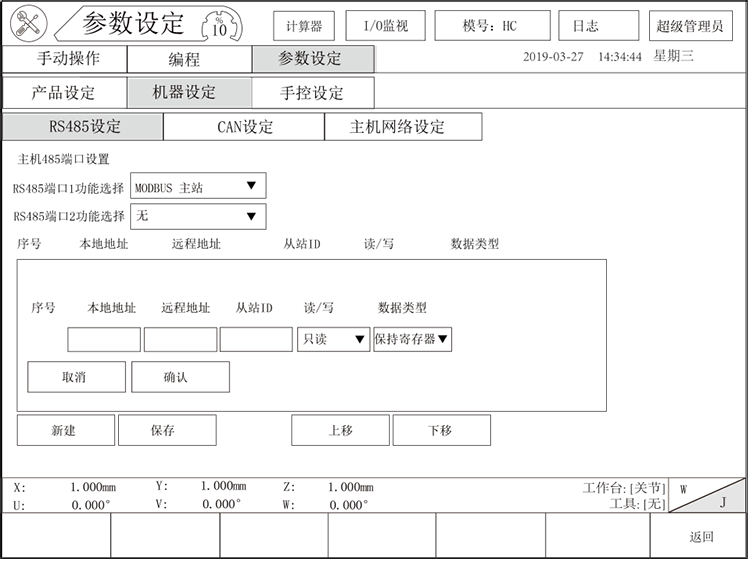This screenshot has width=750, height=562.
Task: Expand the data type holding register dropdown
Action: pyautogui.click(x=412, y=340)
